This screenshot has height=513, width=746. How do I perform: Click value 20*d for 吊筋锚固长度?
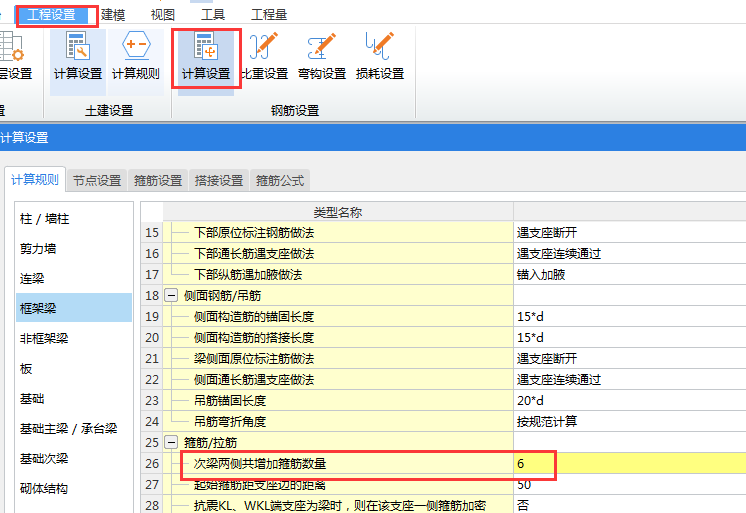(530, 401)
